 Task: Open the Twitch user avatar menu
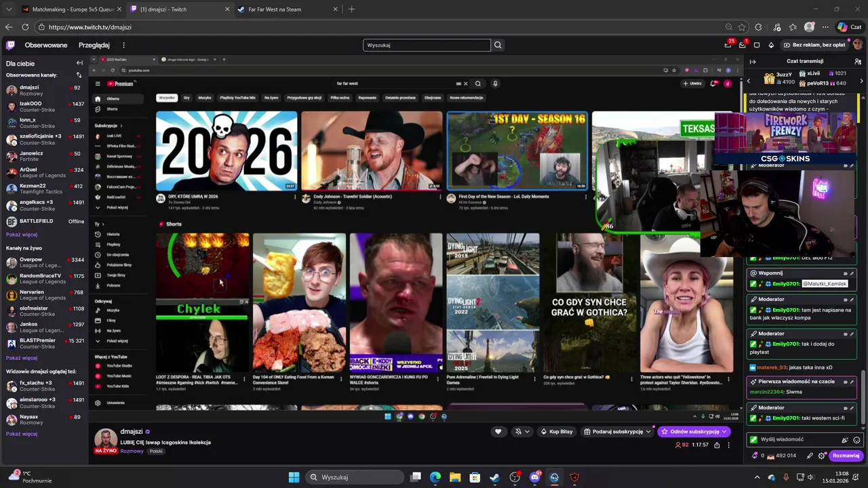(858, 45)
